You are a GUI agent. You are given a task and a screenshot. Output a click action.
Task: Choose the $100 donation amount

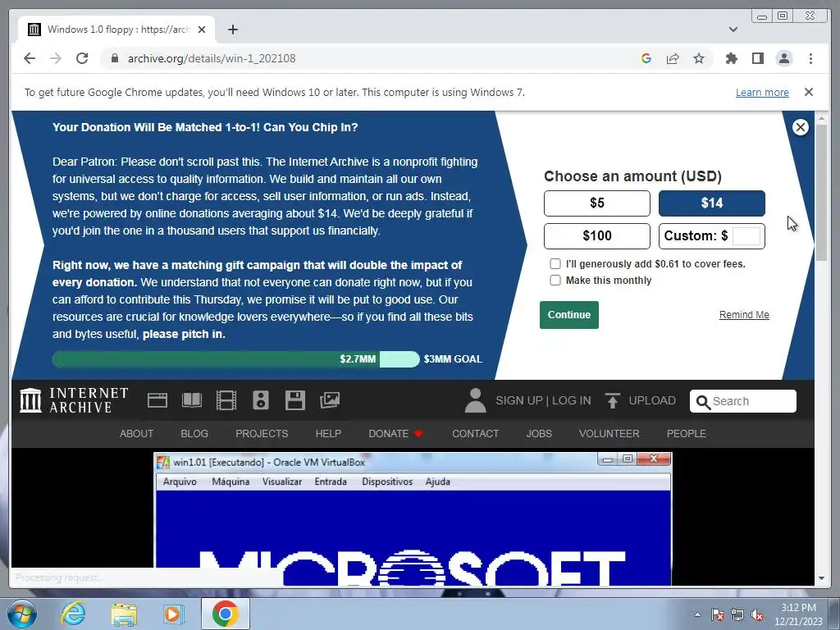click(597, 235)
